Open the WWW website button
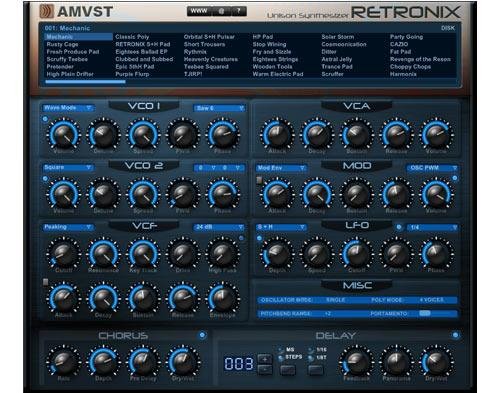The image size is (497, 393). coord(199,11)
